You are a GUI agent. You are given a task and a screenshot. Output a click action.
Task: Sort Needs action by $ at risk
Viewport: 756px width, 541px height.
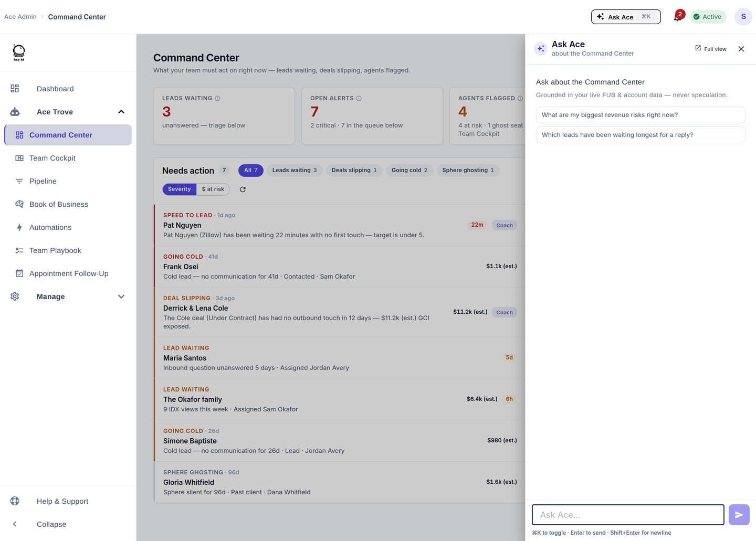tap(213, 189)
